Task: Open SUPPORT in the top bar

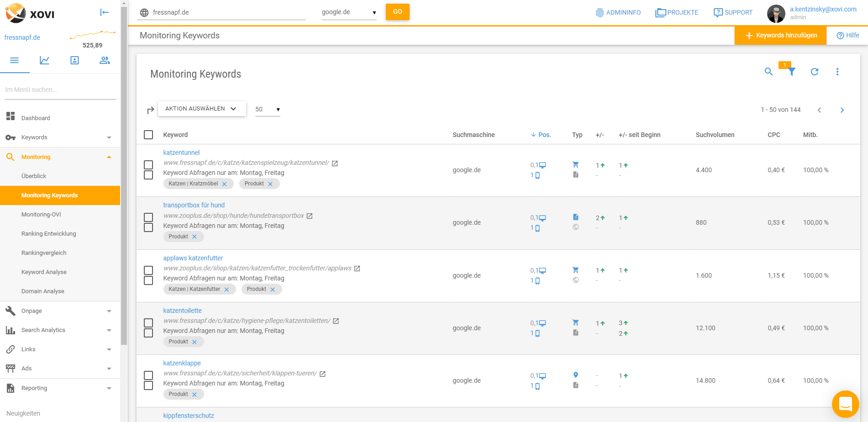Action: click(733, 13)
